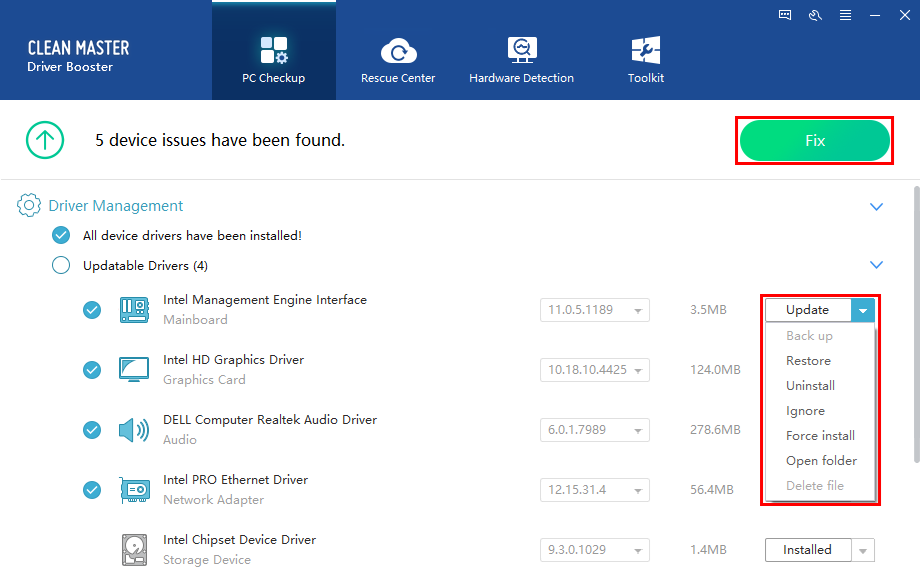Uncheck Intel Management Engine Interface

[x=92, y=310]
